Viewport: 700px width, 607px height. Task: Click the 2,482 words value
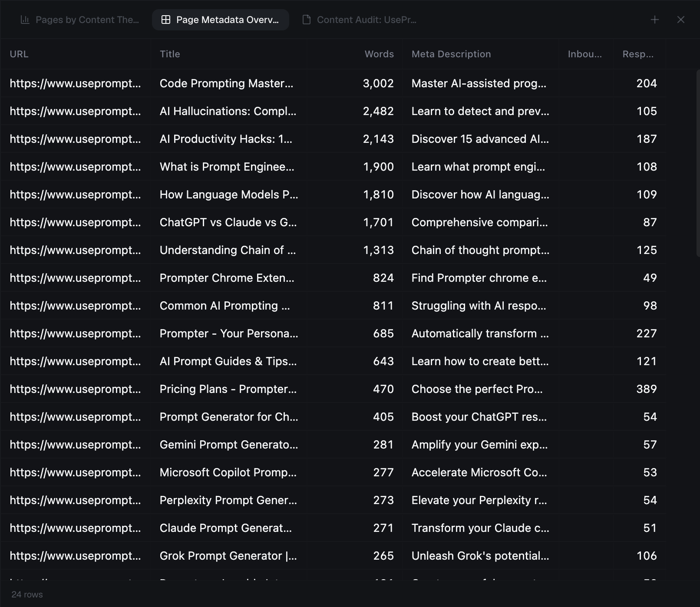378,111
